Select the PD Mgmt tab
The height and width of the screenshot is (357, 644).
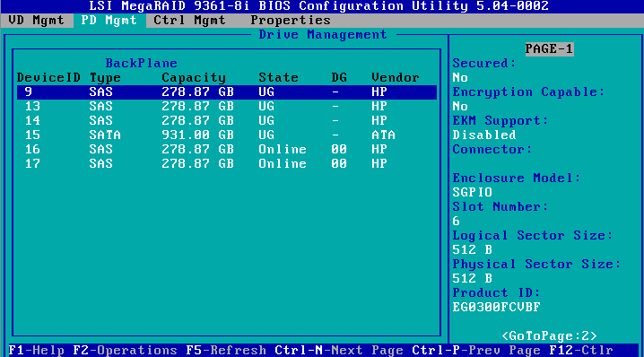[109, 21]
